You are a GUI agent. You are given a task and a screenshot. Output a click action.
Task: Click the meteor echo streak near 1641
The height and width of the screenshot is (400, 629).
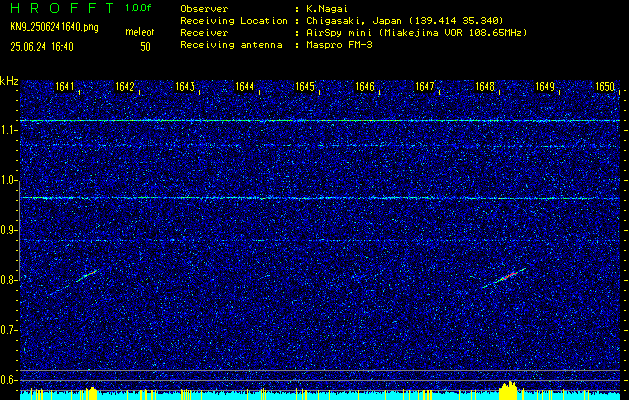[x=87, y=275]
